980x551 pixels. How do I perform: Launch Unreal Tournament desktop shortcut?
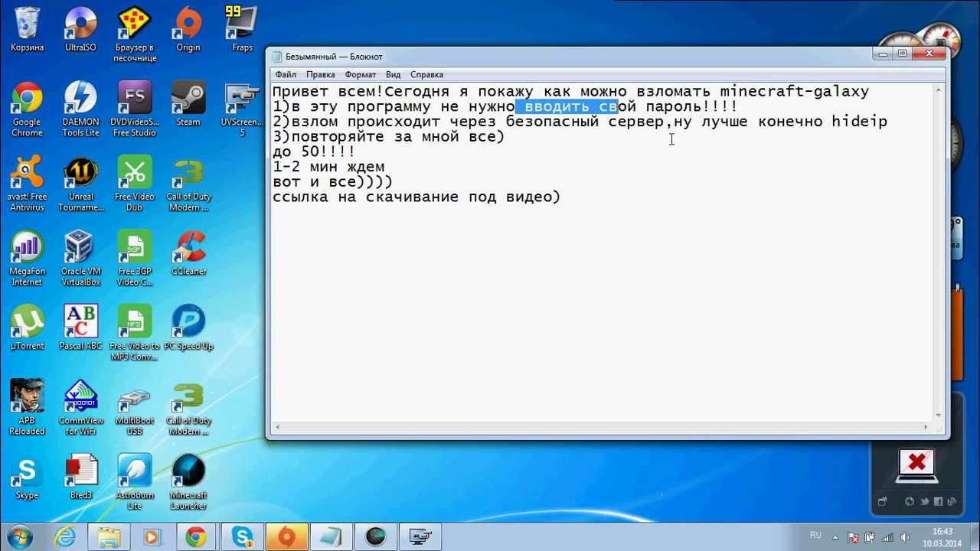click(x=80, y=184)
